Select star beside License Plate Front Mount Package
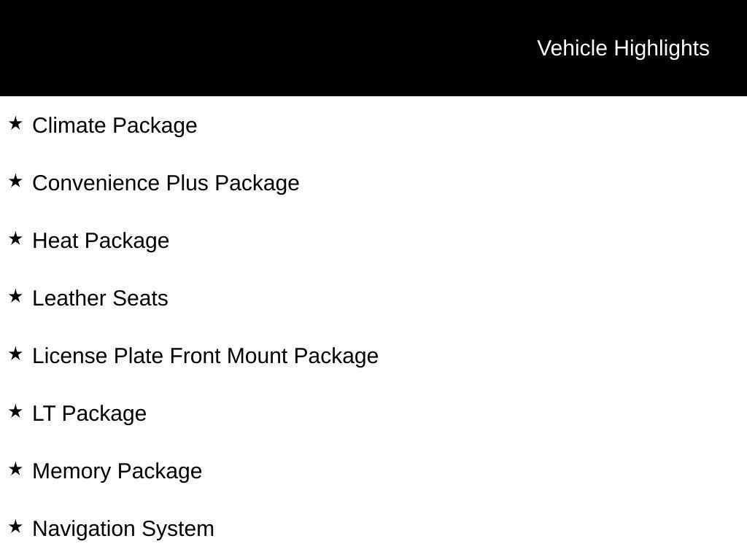The height and width of the screenshot is (560, 747). (15, 354)
